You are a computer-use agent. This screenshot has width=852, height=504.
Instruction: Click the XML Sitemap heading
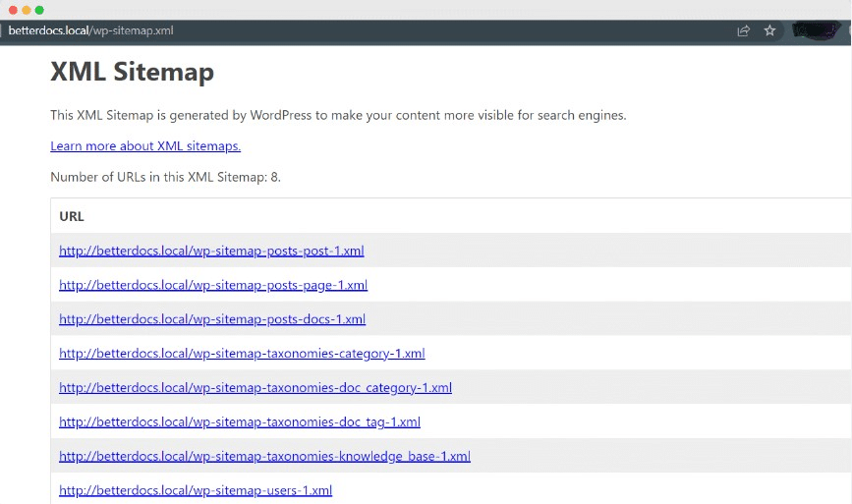pos(132,72)
